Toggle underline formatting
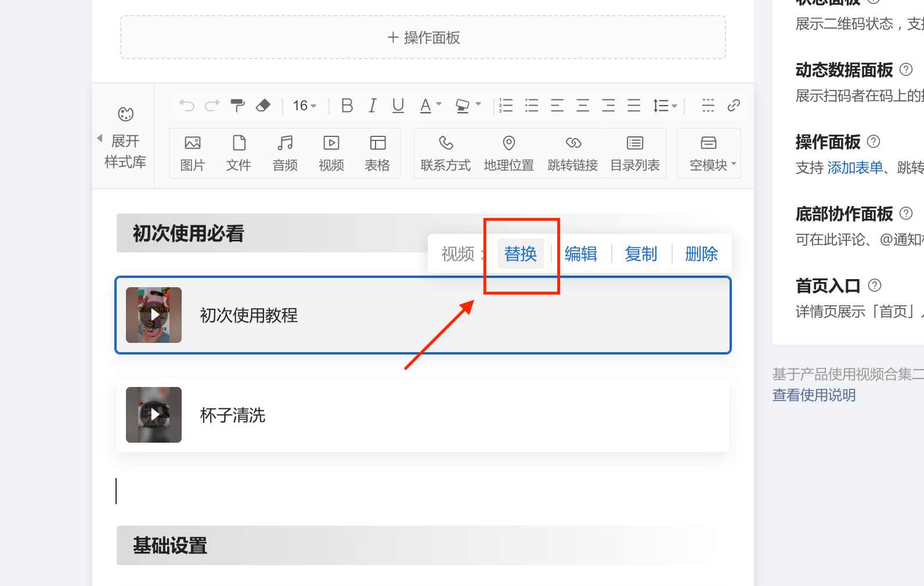Image resolution: width=924 pixels, height=586 pixels. [398, 105]
